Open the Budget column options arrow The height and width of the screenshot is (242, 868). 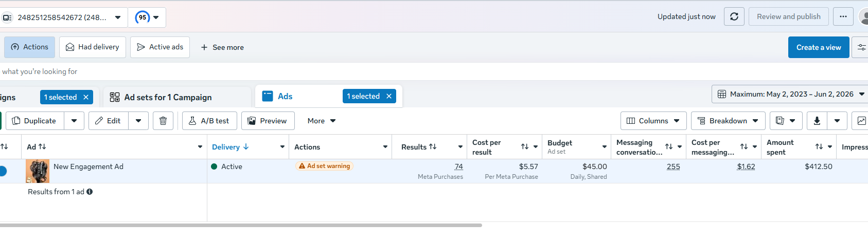605,147
